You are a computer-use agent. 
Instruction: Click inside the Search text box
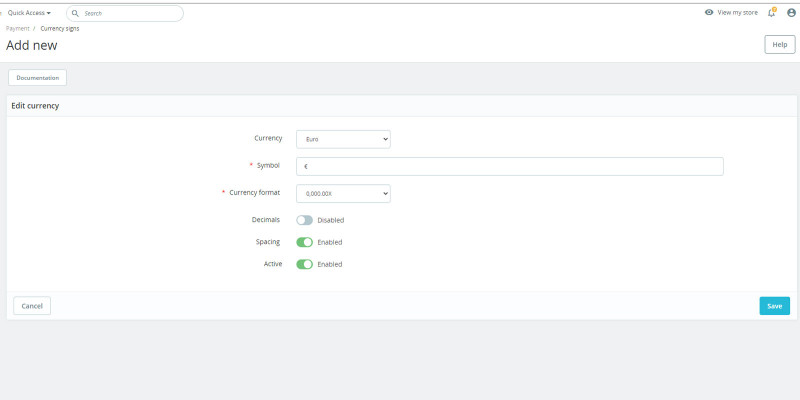(x=130, y=14)
